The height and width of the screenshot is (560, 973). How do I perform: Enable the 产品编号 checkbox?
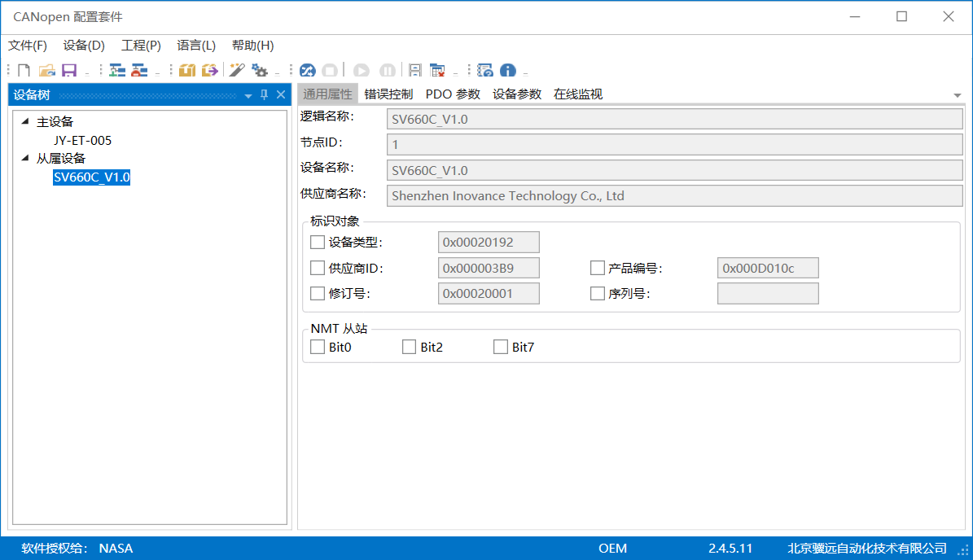point(597,268)
